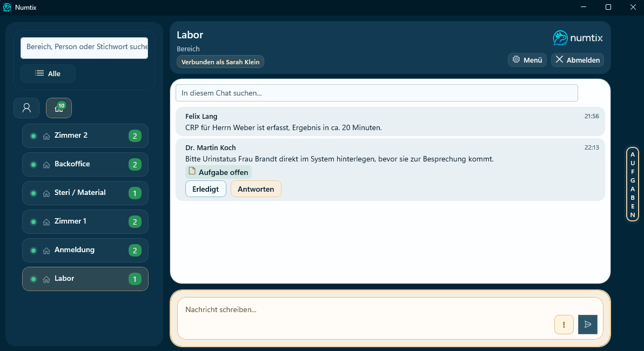The width and height of the screenshot is (644, 351).
Task: Minimize the Numtix window
Action: tap(583, 7)
